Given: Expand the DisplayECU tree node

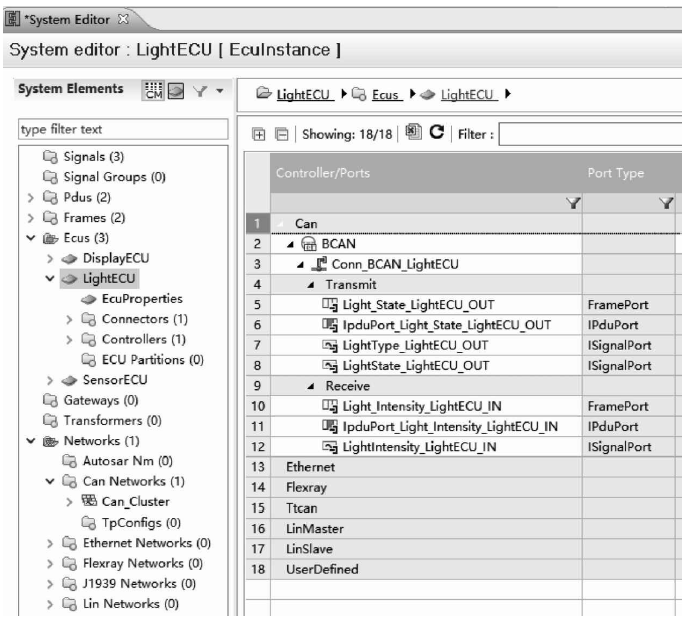Looking at the screenshot, I should (50, 258).
